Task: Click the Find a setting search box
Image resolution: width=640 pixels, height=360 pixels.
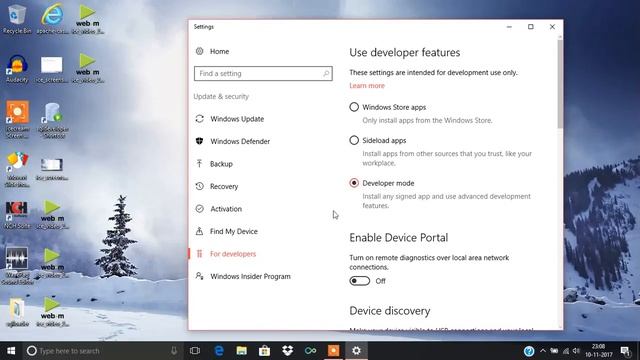Action: (x=263, y=73)
